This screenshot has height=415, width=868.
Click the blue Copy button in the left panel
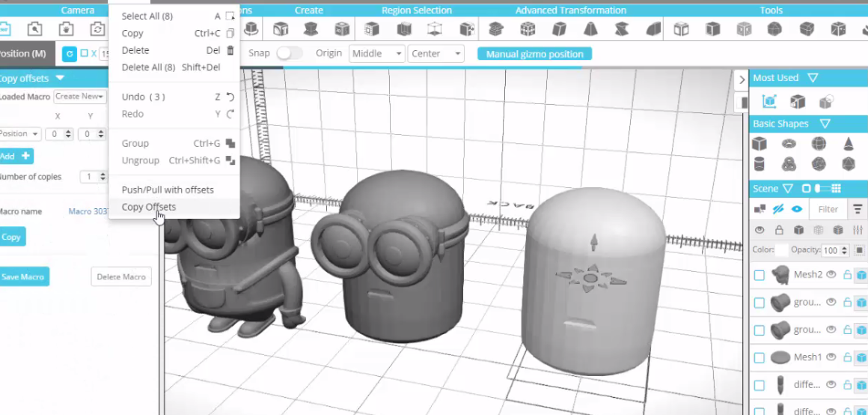[12, 237]
